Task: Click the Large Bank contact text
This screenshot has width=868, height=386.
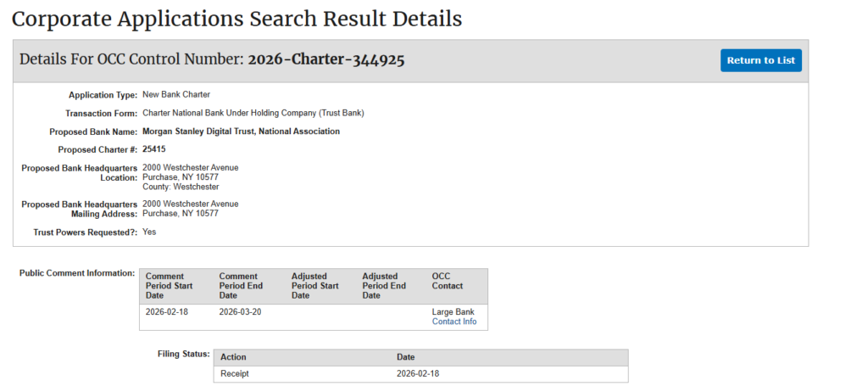Action: [453, 312]
